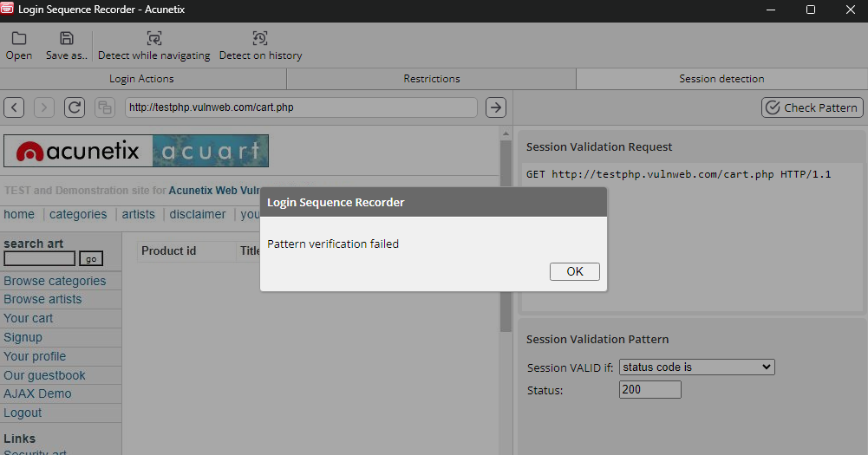The height and width of the screenshot is (455, 868).
Task: Click the Session Validation Request heading
Action: [599, 146]
